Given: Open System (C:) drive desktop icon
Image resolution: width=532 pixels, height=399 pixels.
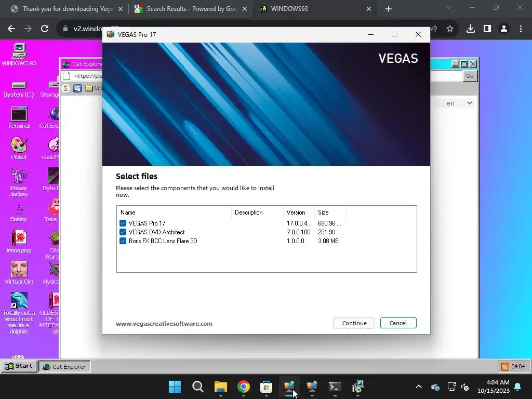Looking at the screenshot, I should pyautogui.click(x=19, y=89).
